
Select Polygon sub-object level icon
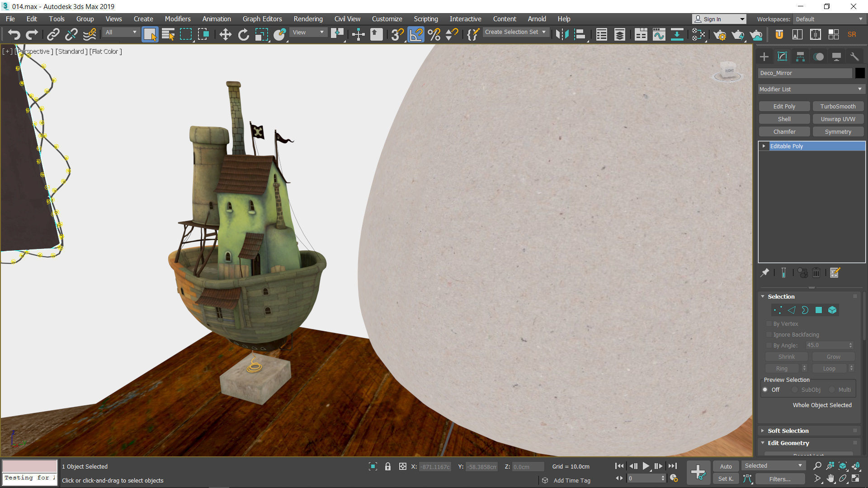(x=818, y=310)
